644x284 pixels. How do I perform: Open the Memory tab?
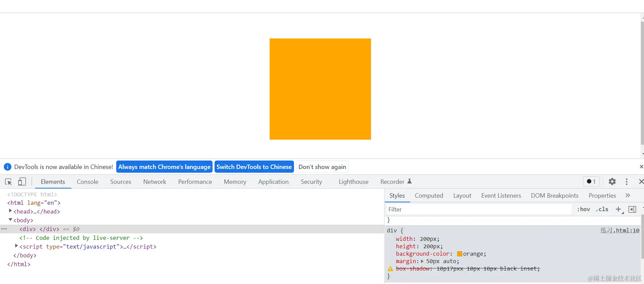[235, 182]
